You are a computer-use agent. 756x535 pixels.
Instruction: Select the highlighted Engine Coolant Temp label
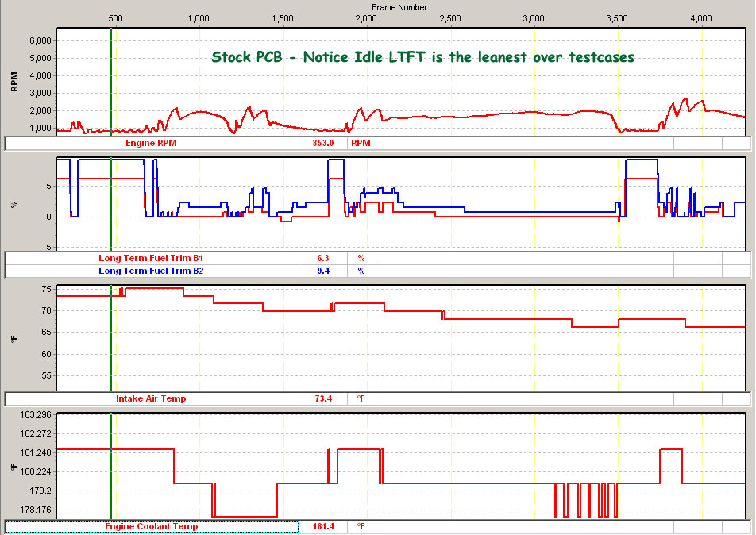(x=151, y=526)
